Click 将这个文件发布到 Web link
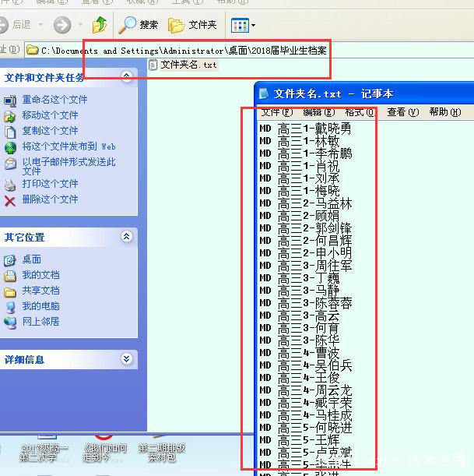 click(68, 146)
